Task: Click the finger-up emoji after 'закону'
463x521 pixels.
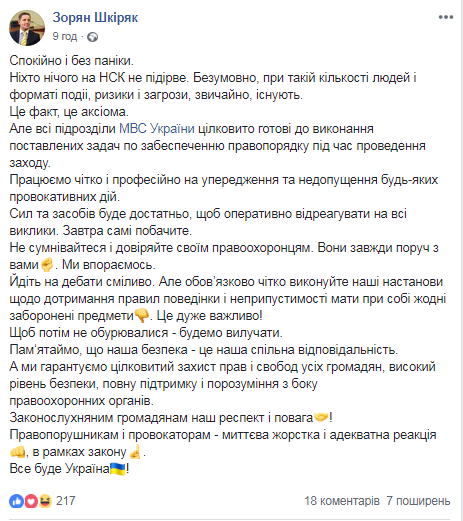Action: (x=135, y=452)
